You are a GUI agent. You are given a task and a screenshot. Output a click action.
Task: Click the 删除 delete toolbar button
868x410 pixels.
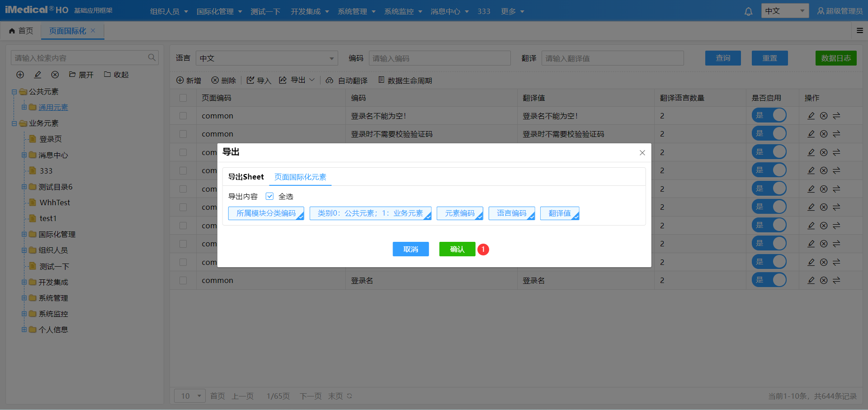[224, 80]
